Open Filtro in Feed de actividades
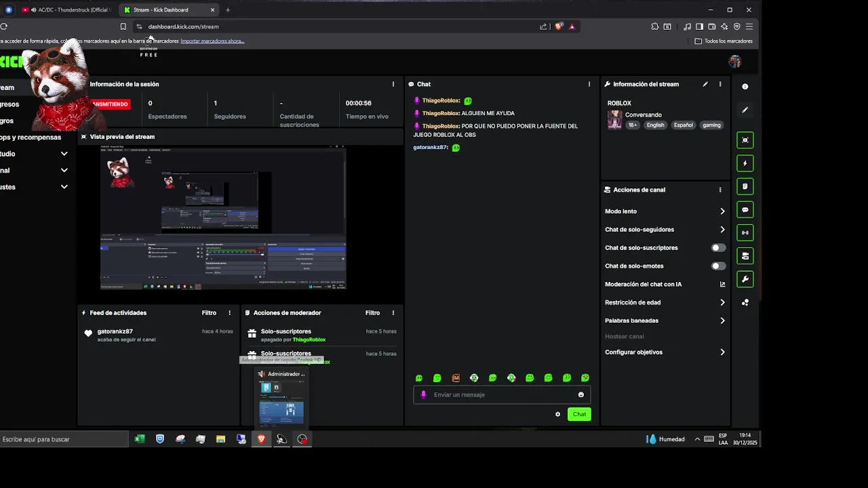Image resolution: width=868 pixels, height=488 pixels. (x=209, y=312)
